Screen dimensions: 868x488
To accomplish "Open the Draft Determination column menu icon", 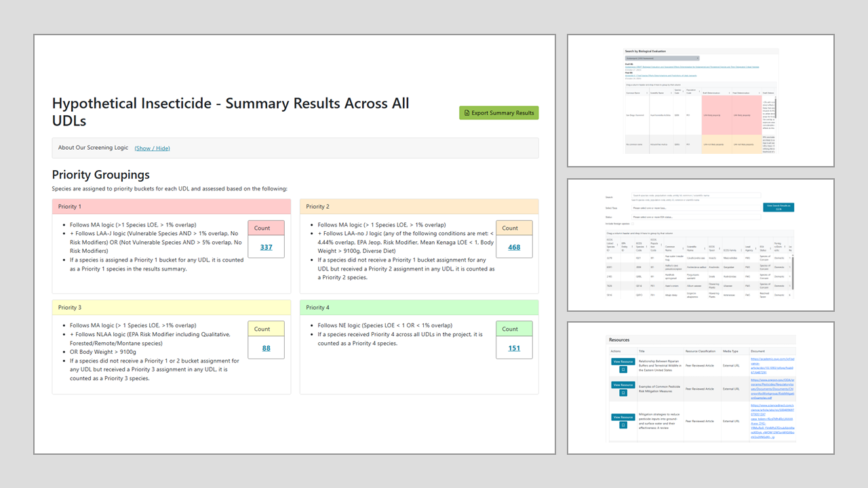I will pos(728,93).
